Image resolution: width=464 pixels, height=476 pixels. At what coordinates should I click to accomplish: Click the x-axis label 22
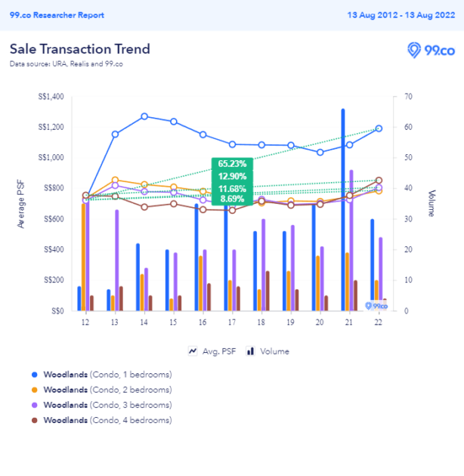tap(378, 322)
